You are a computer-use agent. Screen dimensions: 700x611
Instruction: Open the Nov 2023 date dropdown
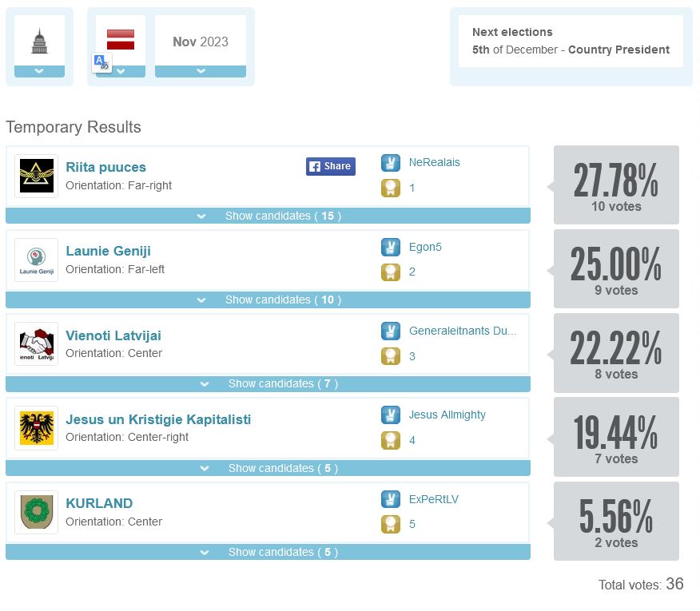pos(201,71)
